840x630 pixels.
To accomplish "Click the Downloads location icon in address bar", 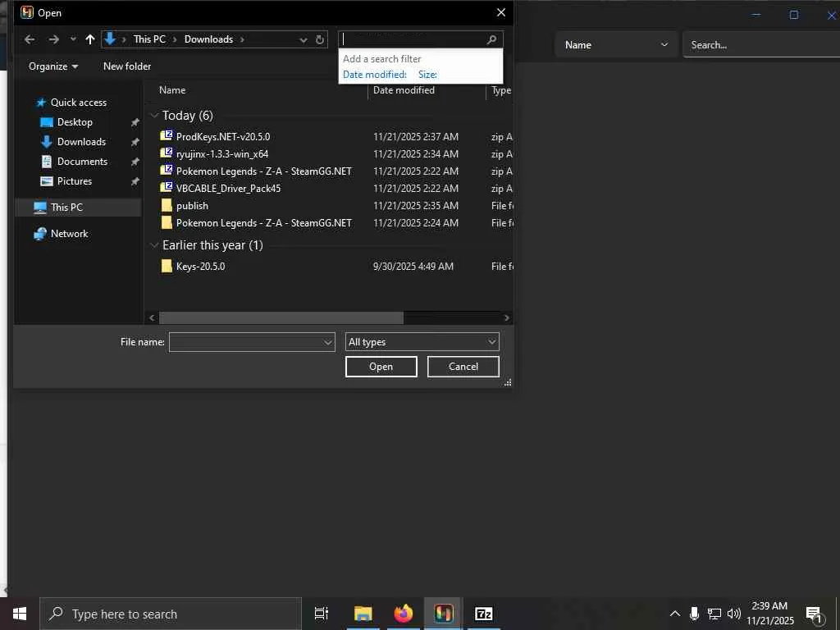I will point(110,39).
